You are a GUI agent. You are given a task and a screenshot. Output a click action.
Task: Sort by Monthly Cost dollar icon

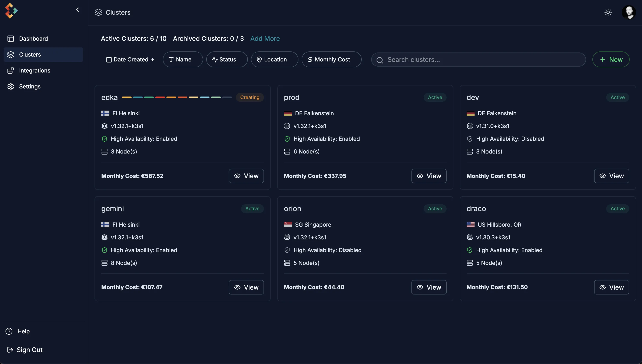tap(310, 60)
